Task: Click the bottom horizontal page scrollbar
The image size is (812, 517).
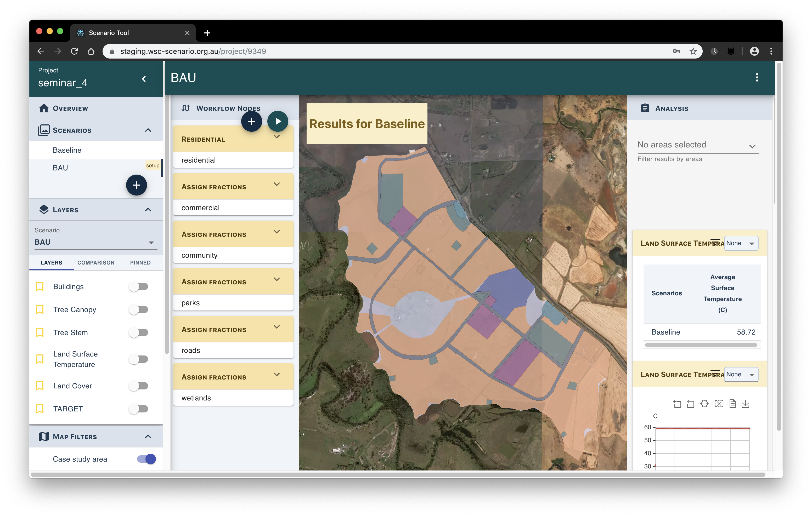Action: tap(398, 475)
